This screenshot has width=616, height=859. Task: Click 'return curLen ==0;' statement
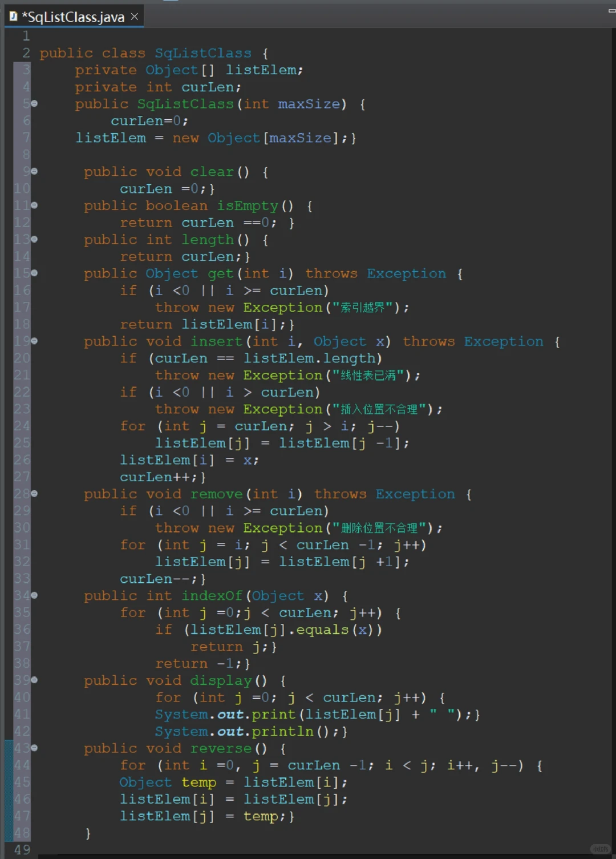tap(198, 223)
